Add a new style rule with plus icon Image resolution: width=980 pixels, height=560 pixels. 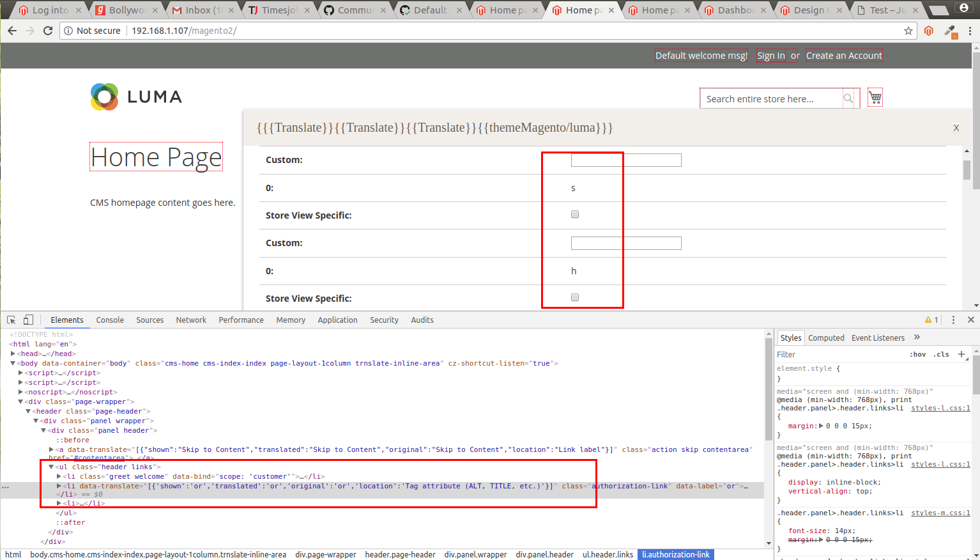pos(961,354)
